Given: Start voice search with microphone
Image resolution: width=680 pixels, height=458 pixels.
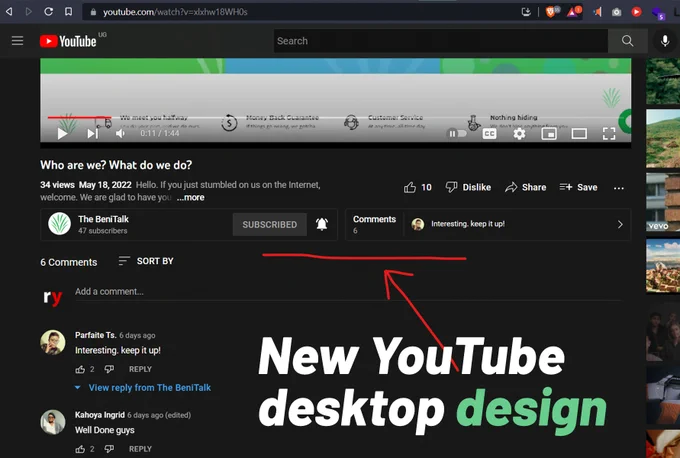Looking at the screenshot, I should (x=664, y=41).
